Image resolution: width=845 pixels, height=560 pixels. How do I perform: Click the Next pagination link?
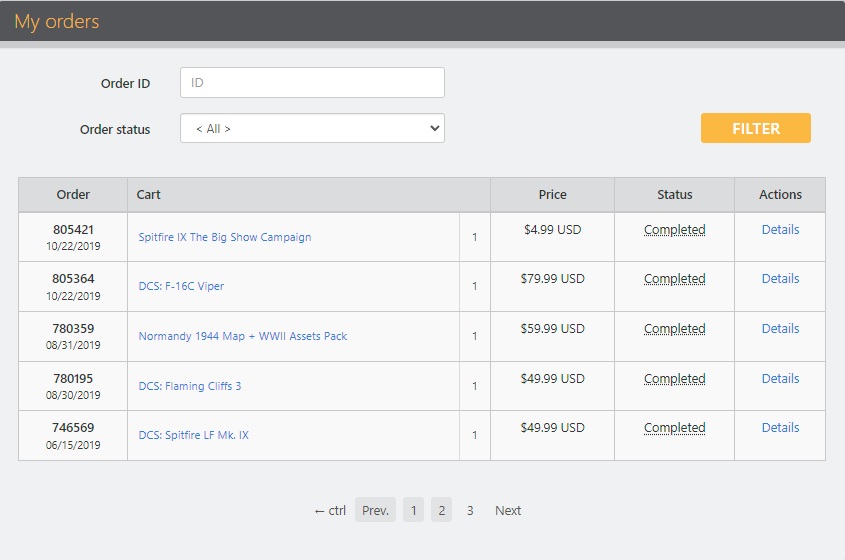(x=508, y=510)
